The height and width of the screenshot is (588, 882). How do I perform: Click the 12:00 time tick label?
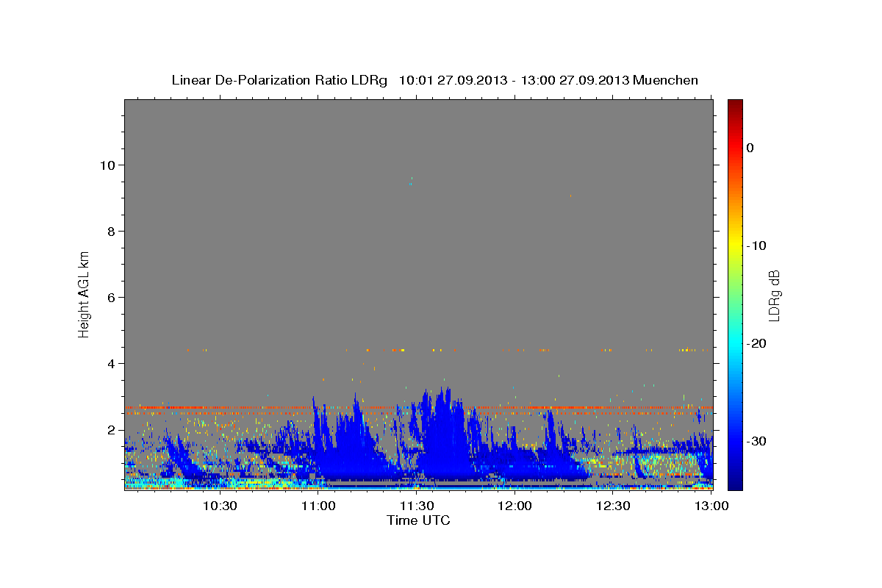[514, 506]
